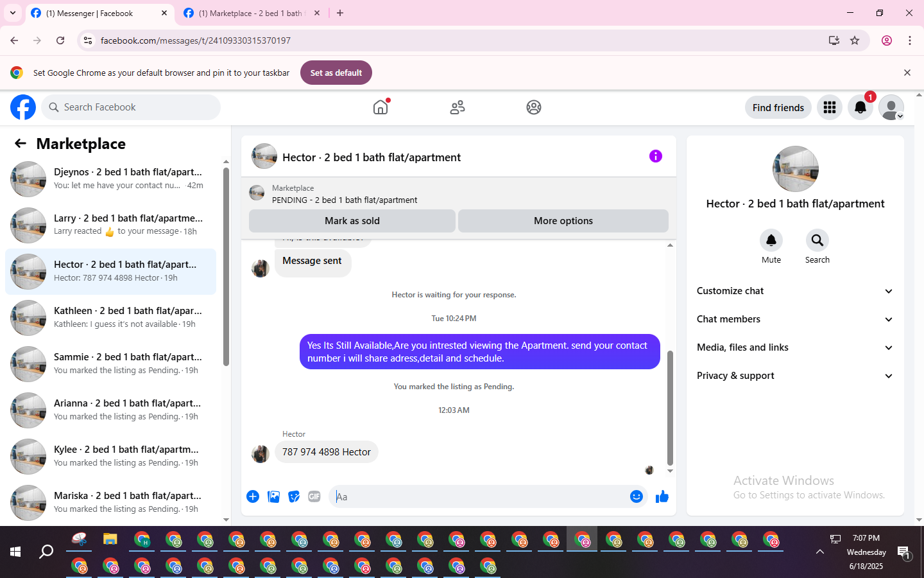The height and width of the screenshot is (578, 924).
Task: Open a new browser tab
Action: click(x=340, y=13)
